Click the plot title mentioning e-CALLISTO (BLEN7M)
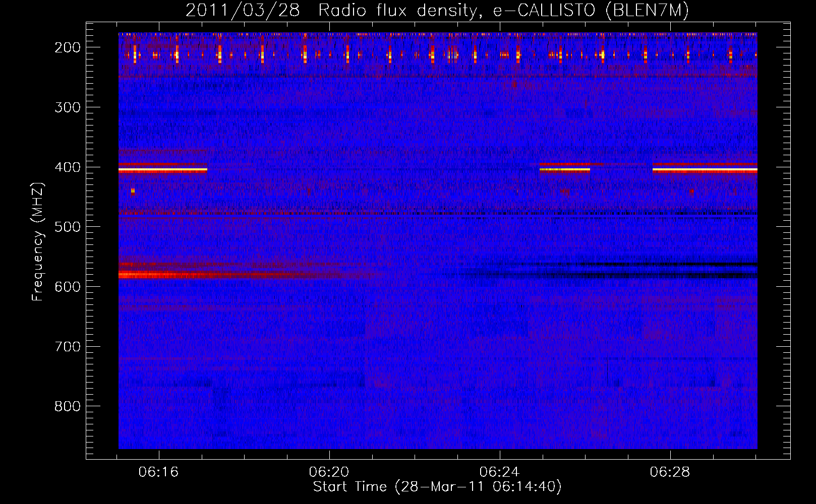 (437, 10)
